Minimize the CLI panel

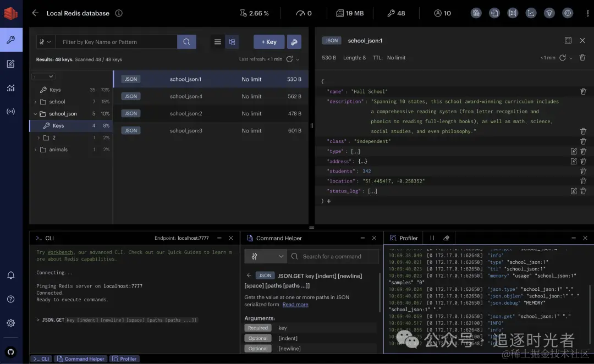219,238
